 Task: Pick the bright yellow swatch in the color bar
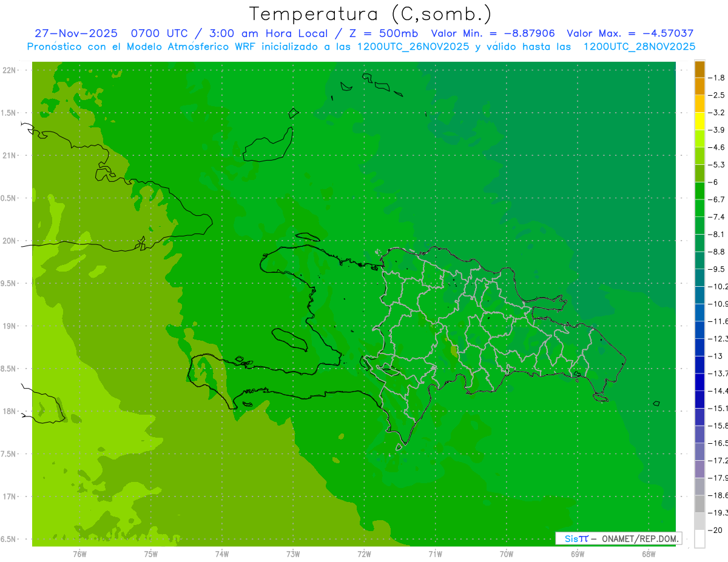[699, 121]
